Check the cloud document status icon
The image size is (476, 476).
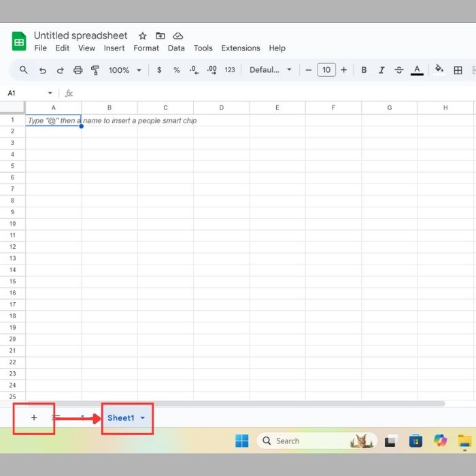pyautogui.click(x=178, y=36)
